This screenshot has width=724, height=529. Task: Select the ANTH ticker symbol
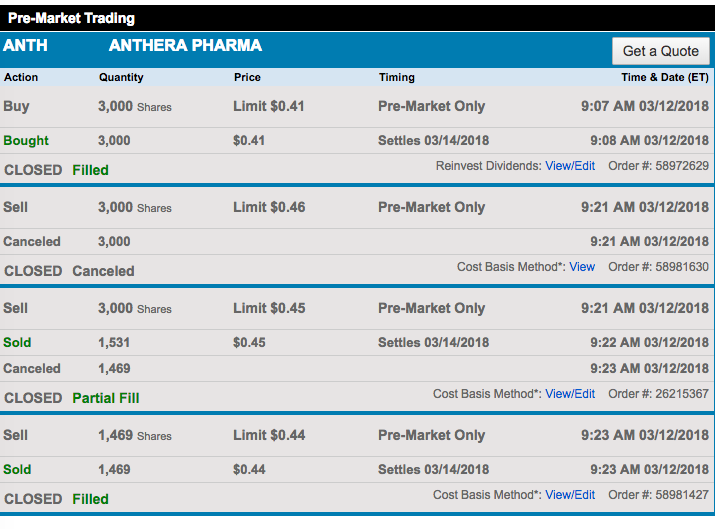pyautogui.click(x=25, y=46)
